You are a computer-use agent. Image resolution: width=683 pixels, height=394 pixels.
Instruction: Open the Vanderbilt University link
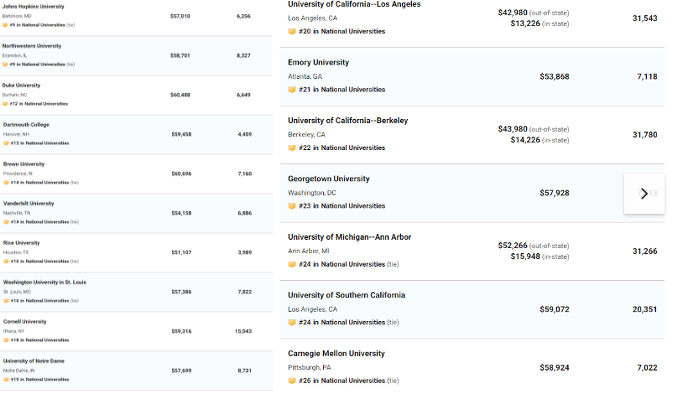click(x=29, y=204)
